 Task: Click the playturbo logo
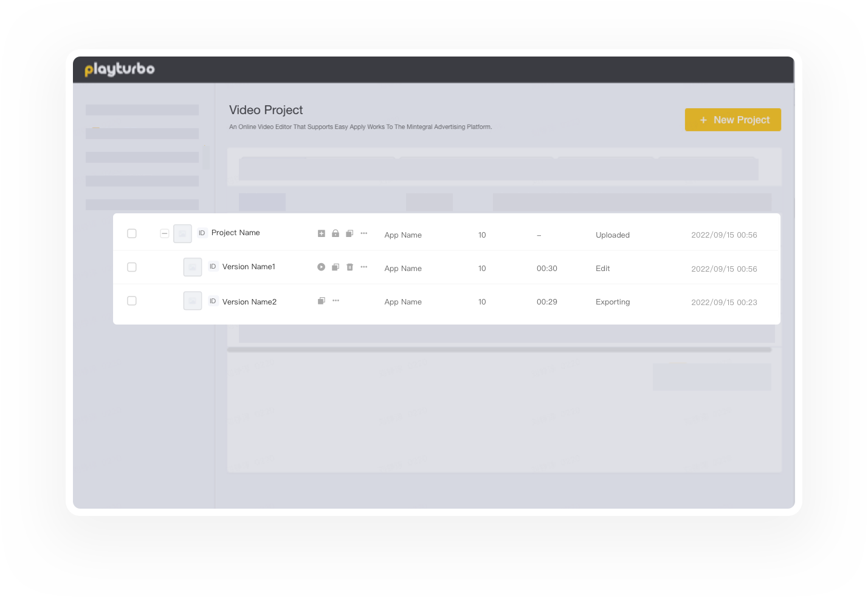[x=120, y=69]
